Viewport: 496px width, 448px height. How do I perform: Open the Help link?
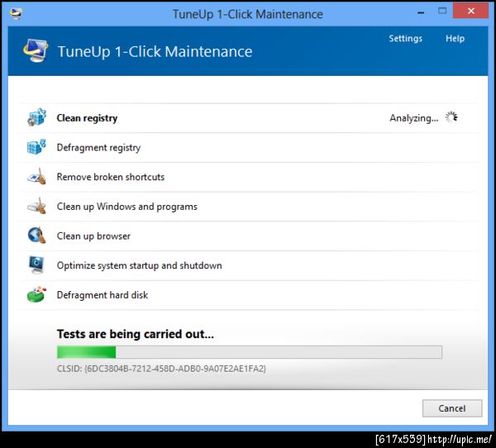click(455, 39)
